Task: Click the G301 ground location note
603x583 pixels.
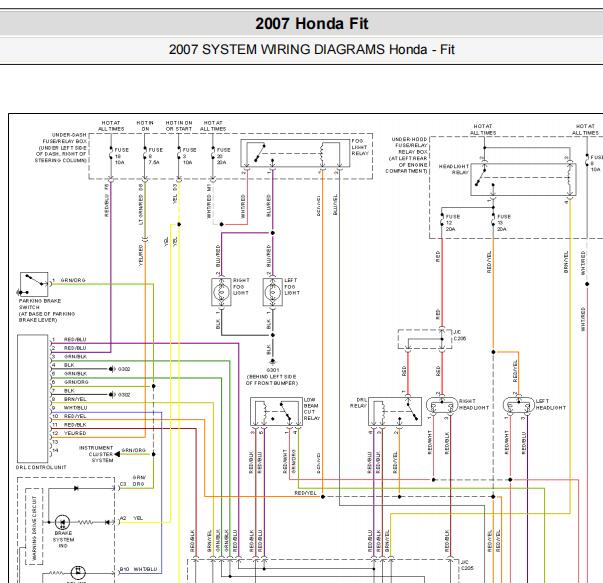Action: click(272, 376)
